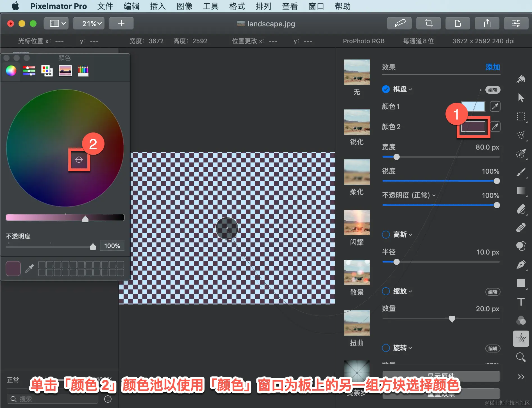The width and height of the screenshot is (532, 408).
Task: Select the Repair bandage tool
Action: click(x=521, y=228)
